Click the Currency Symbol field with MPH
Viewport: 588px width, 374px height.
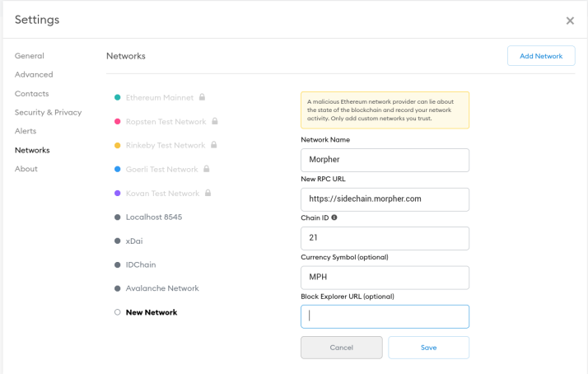[x=385, y=278]
